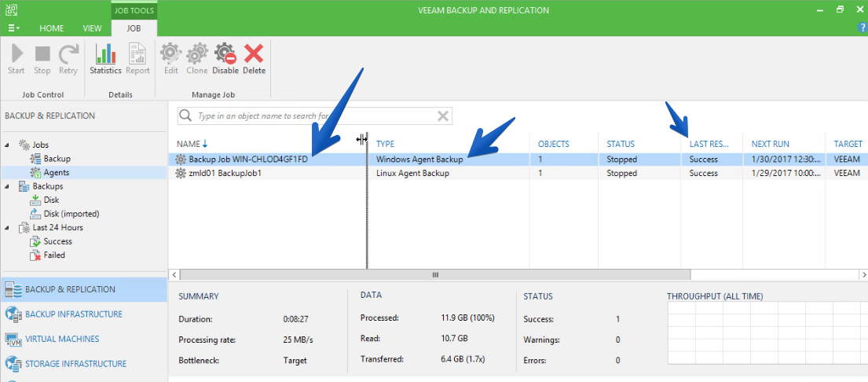This screenshot has height=382, width=868.
Task: Collapse the Backups tree node
Action: (x=8, y=186)
